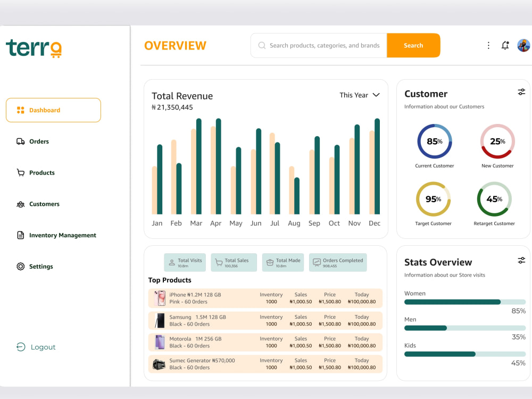532x399 pixels.
Task: Click the Products cart icon
Action: tap(21, 172)
